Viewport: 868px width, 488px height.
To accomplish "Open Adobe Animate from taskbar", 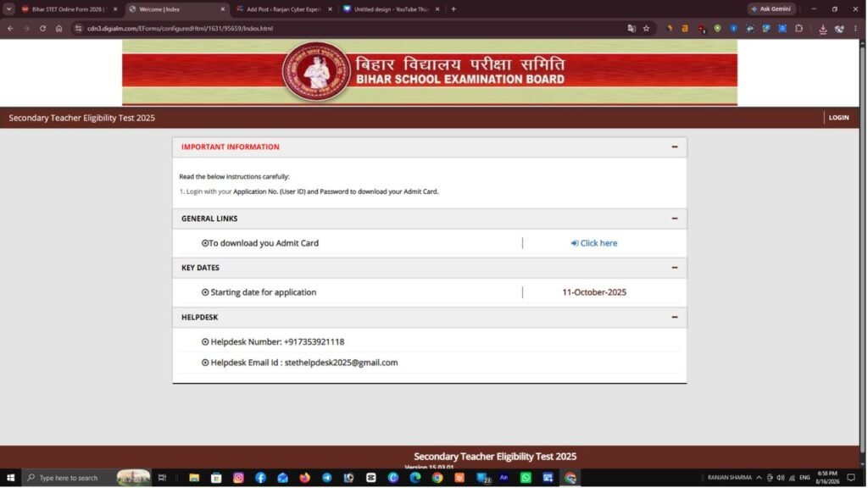I will point(504,478).
